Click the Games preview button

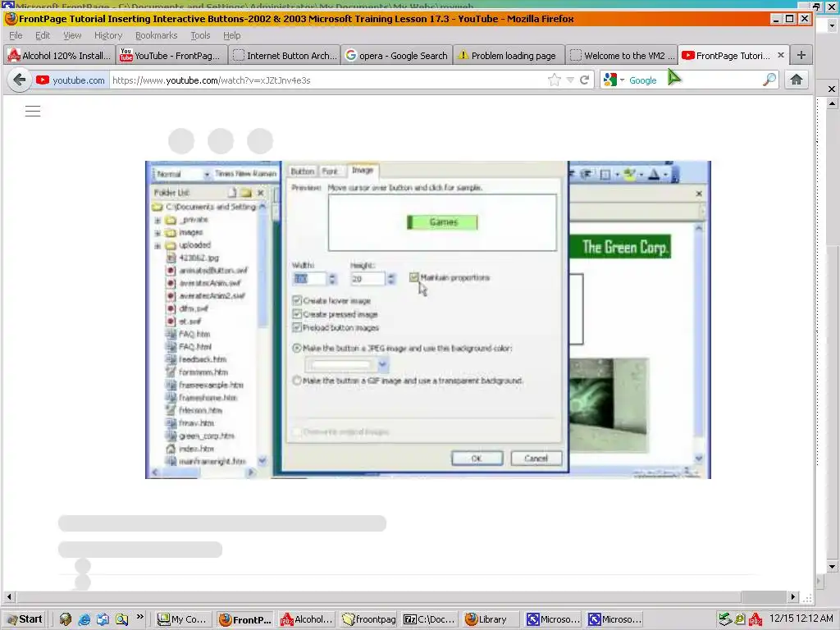pos(442,222)
